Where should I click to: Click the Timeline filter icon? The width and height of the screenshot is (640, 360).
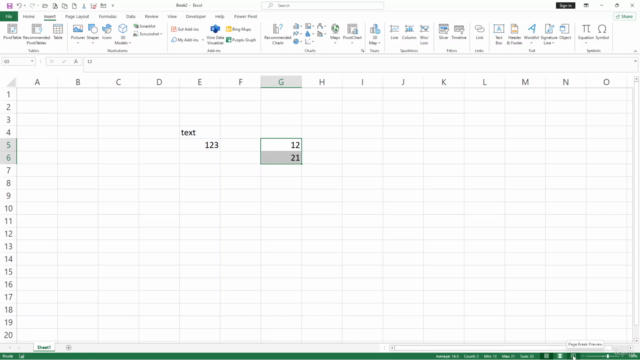point(459,32)
